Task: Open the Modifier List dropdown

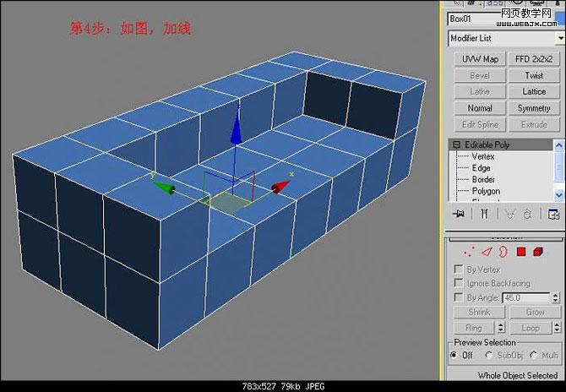Action: click(560, 38)
